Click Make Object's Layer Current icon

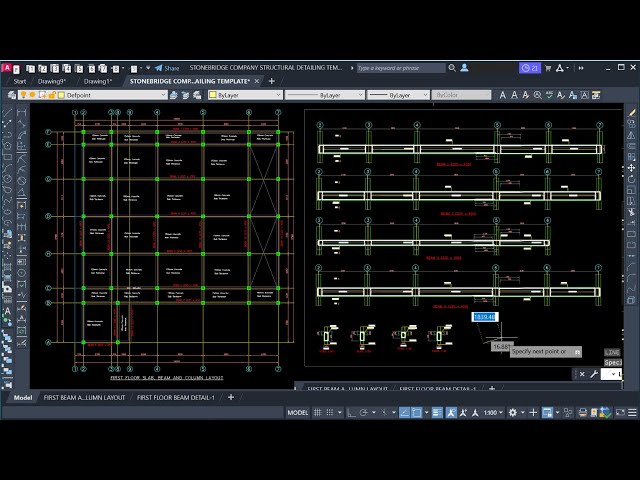pos(173,95)
